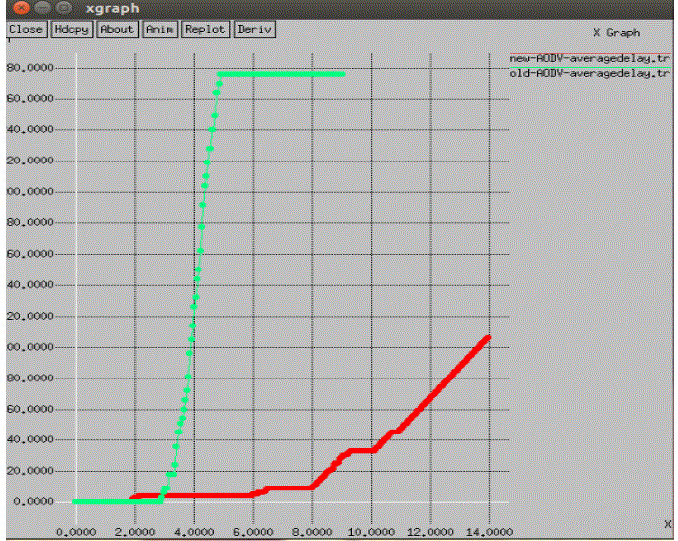Screen dimensions: 678x541
Task: Click Replot to redraw the graph
Action: (x=205, y=29)
